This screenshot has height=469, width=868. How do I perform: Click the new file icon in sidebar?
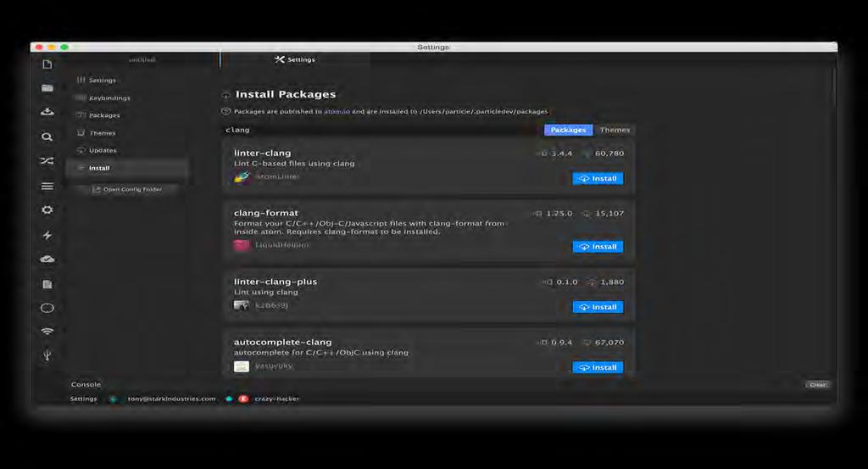click(47, 64)
